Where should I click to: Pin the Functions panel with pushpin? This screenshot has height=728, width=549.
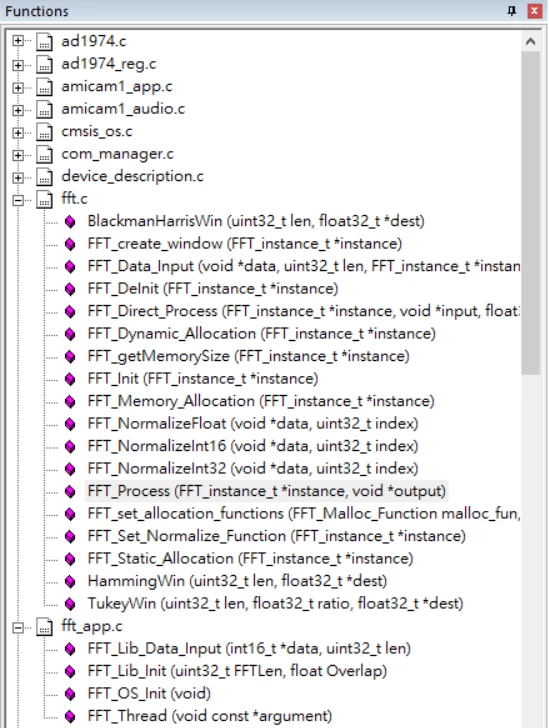(x=512, y=11)
